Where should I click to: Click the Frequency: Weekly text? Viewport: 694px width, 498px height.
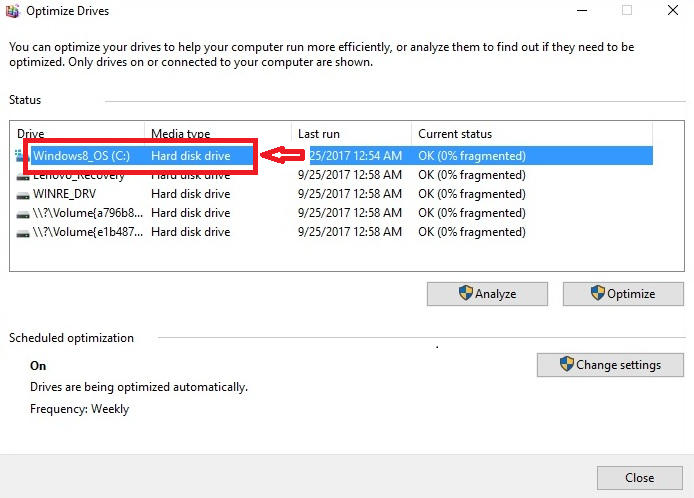point(80,409)
